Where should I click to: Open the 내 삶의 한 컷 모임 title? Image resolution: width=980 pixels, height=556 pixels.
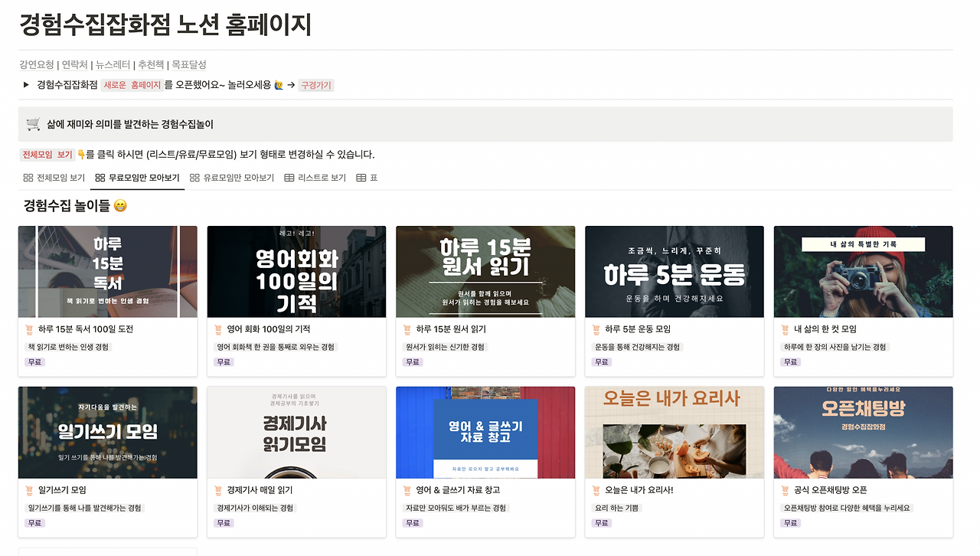[x=825, y=329]
